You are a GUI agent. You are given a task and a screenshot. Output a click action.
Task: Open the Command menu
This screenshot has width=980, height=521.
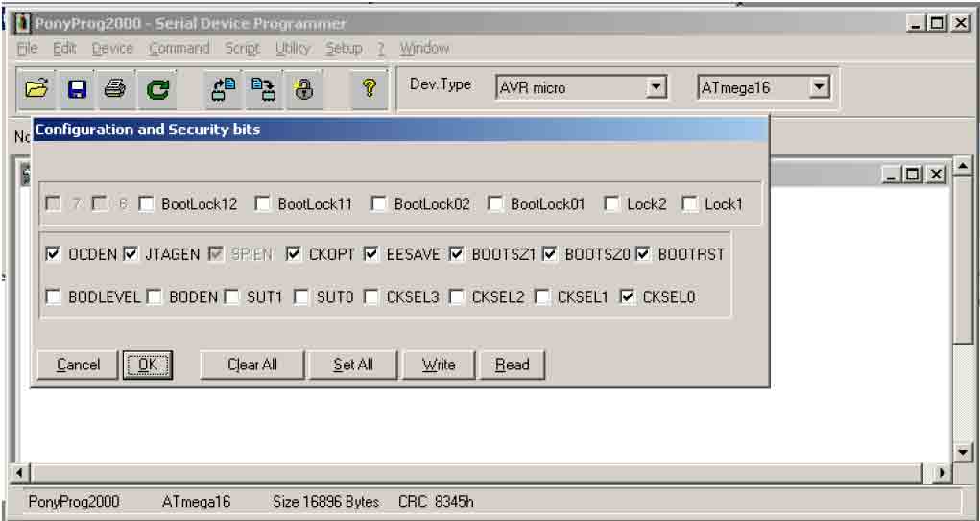[x=179, y=48]
